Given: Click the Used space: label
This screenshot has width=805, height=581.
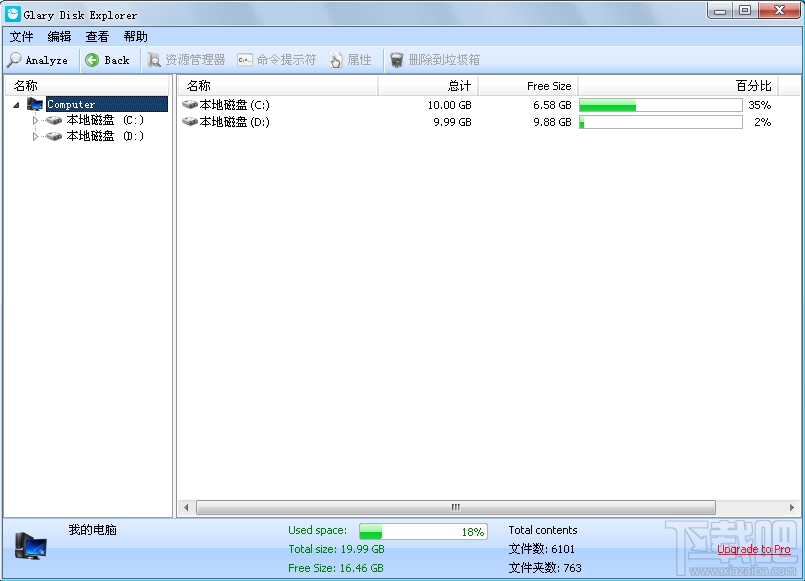Looking at the screenshot, I should (x=317, y=530).
